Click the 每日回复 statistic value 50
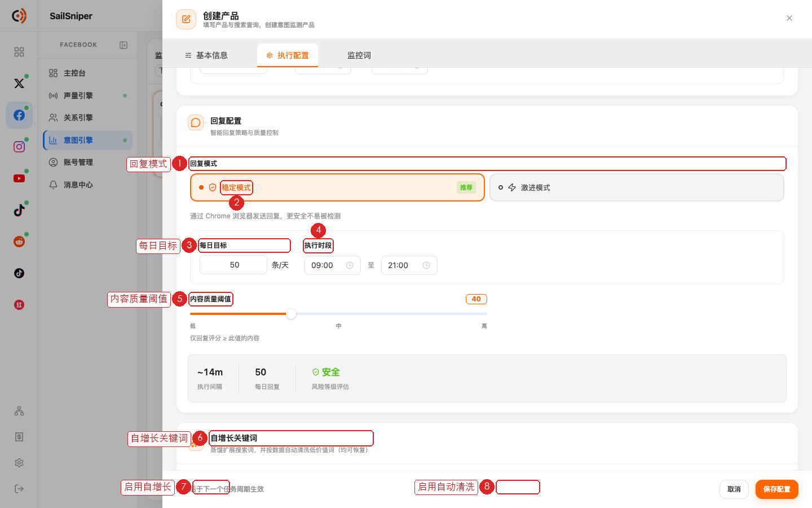This screenshot has height=508, width=812. (x=261, y=372)
